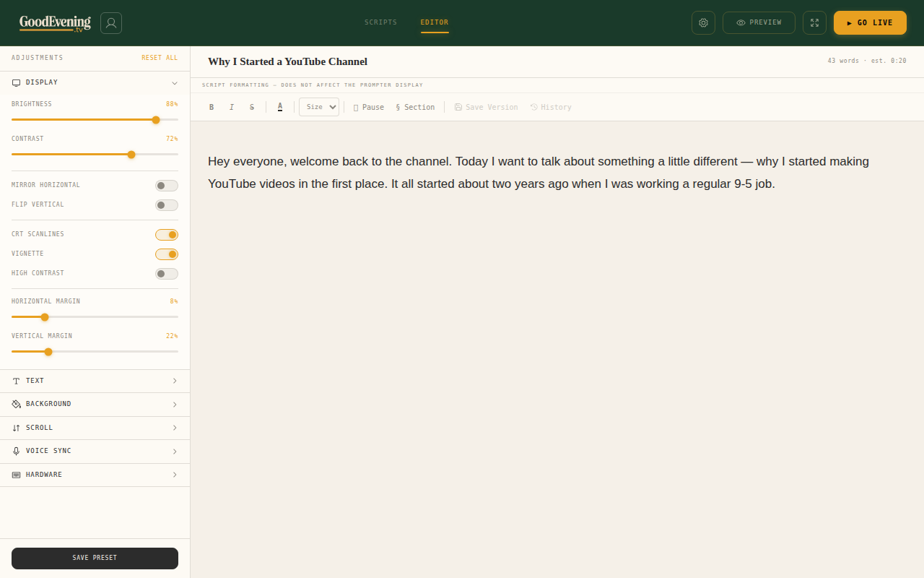The image size is (924, 578).
Task: Insert a Pause marker into the script
Action: [x=369, y=107]
